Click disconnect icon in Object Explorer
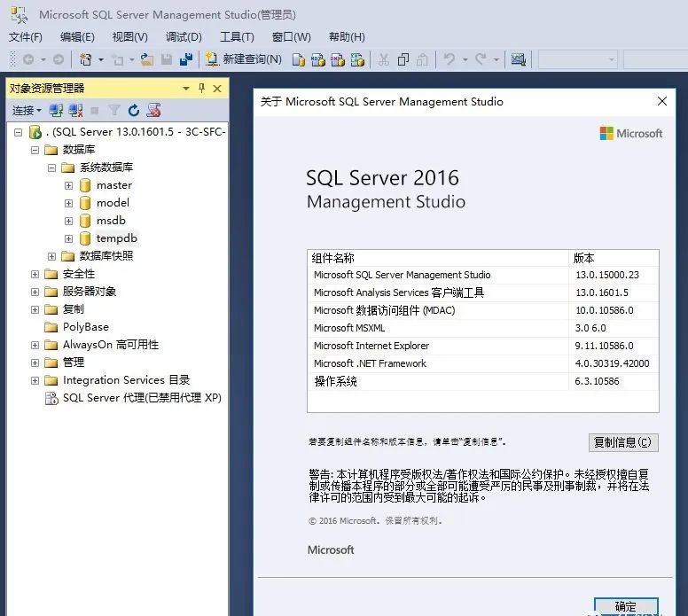The height and width of the screenshot is (616, 688). (76, 110)
